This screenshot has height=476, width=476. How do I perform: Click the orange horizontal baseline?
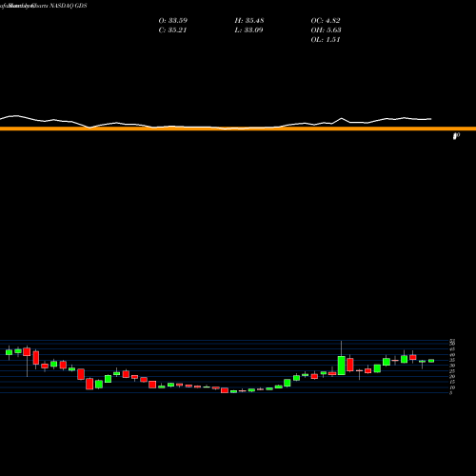point(238,129)
